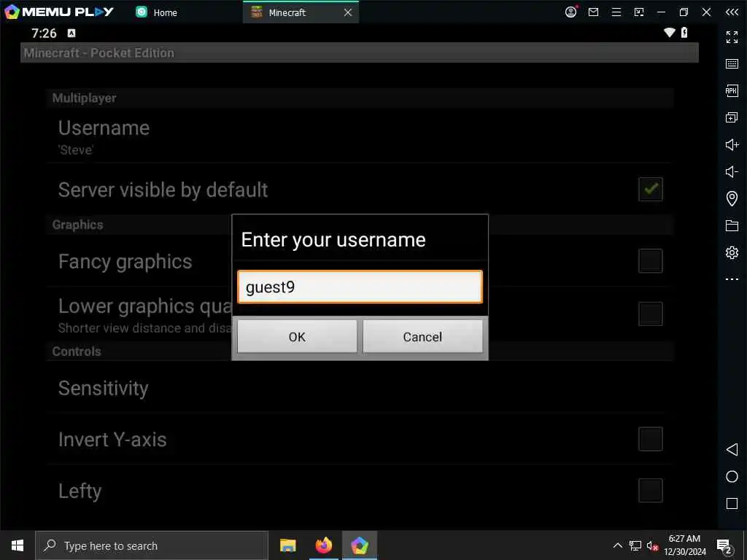Image resolution: width=747 pixels, height=560 pixels.
Task: Focus the username text field containing guest9
Action: point(360,287)
